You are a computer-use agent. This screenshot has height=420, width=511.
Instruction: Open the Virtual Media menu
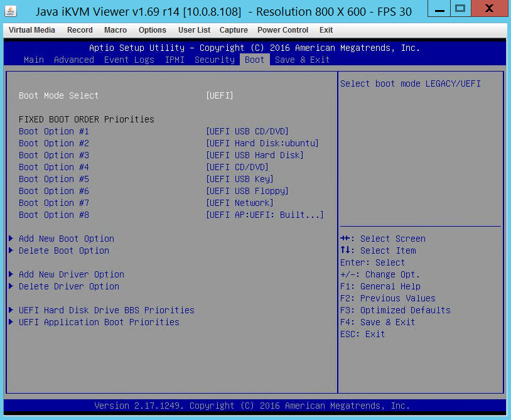click(32, 30)
